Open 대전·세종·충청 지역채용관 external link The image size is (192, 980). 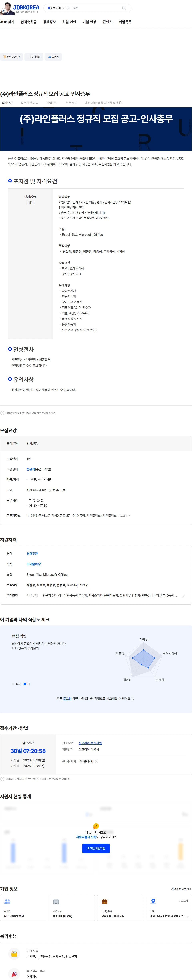pos(103,103)
